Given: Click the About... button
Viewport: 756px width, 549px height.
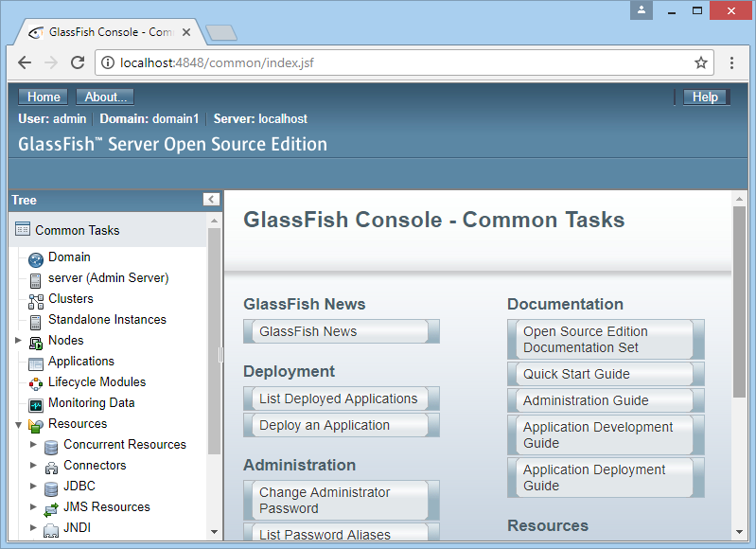Looking at the screenshot, I should click(105, 97).
